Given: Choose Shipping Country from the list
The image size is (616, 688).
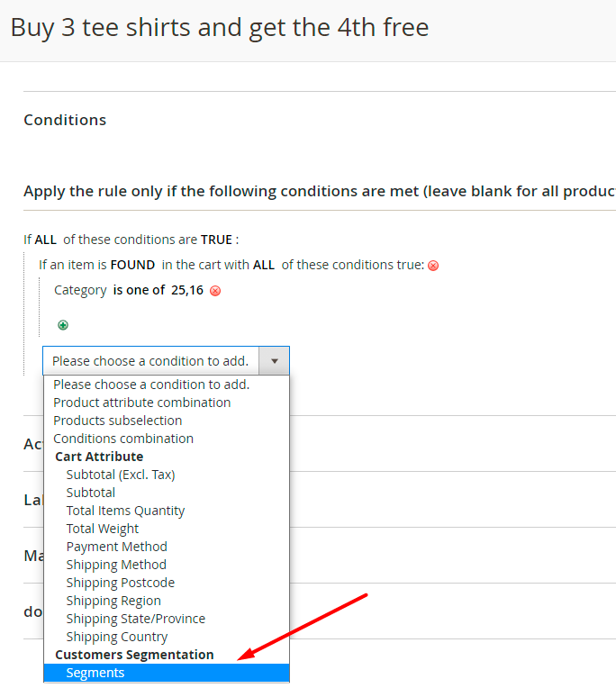Looking at the screenshot, I should pos(117,637).
